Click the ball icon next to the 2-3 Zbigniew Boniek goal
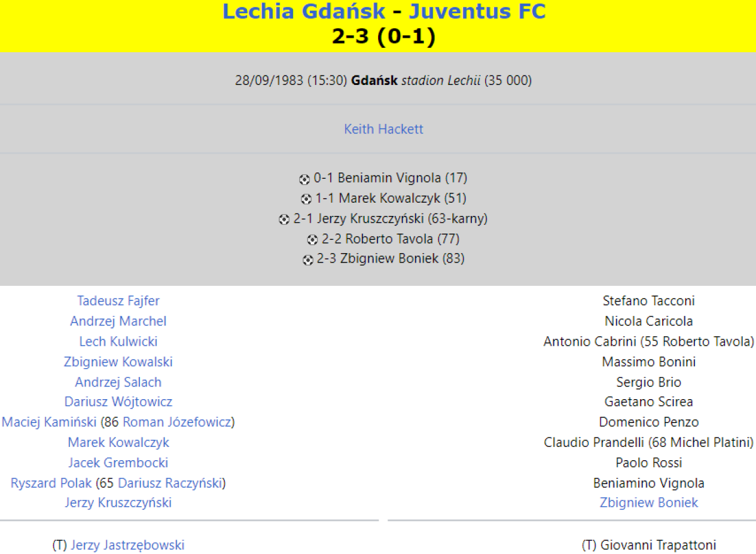Image resolution: width=756 pixels, height=554 pixels. 307,260
